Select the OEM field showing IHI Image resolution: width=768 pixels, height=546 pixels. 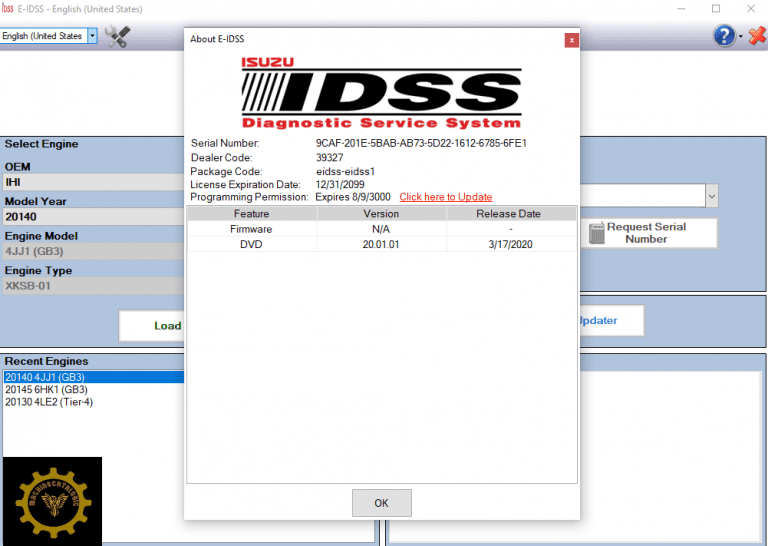click(94, 182)
